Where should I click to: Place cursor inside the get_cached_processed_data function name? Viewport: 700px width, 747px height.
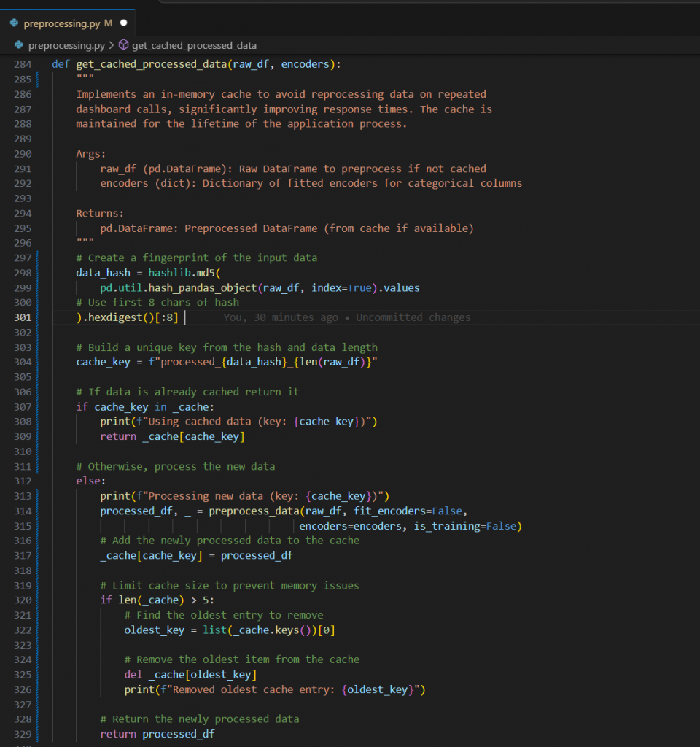[153, 63]
